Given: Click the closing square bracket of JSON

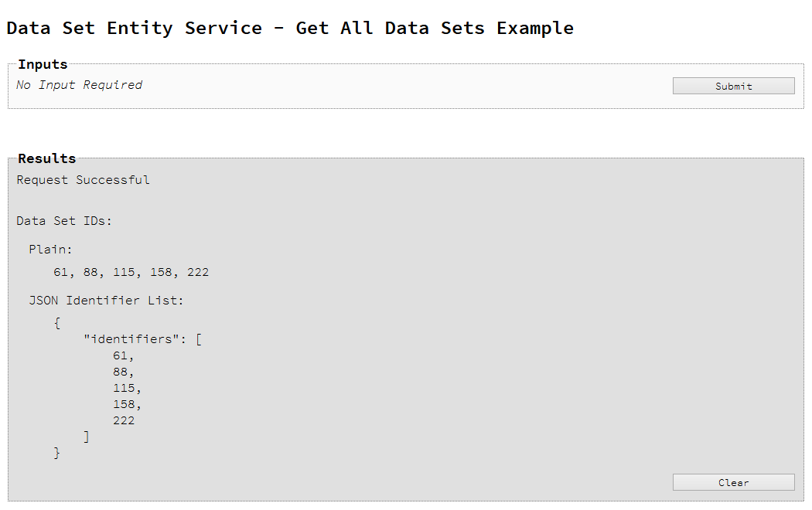Looking at the screenshot, I should tap(87, 437).
